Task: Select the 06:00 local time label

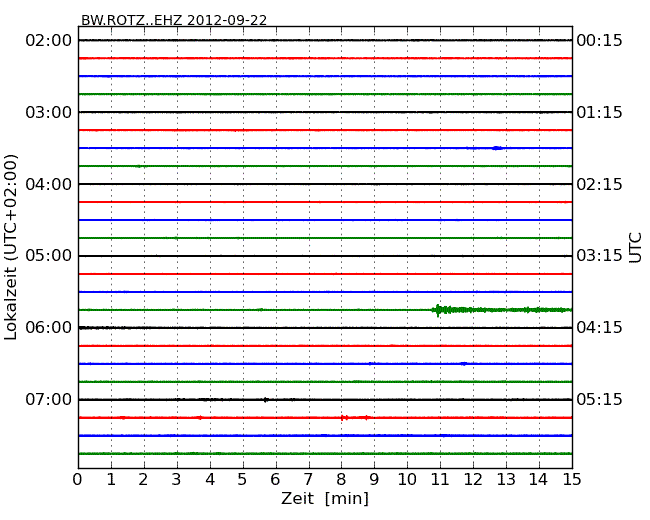Action: pyautogui.click(x=49, y=328)
